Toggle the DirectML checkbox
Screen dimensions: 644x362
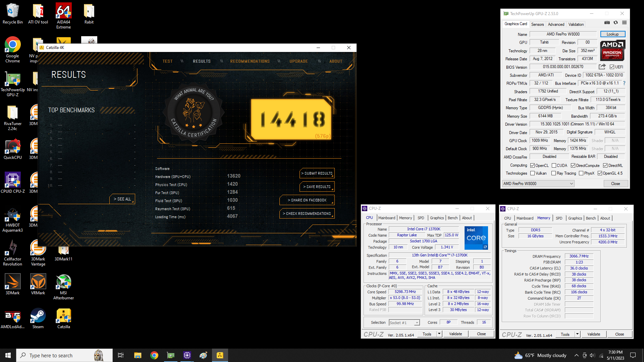pyautogui.click(x=605, y=165)
